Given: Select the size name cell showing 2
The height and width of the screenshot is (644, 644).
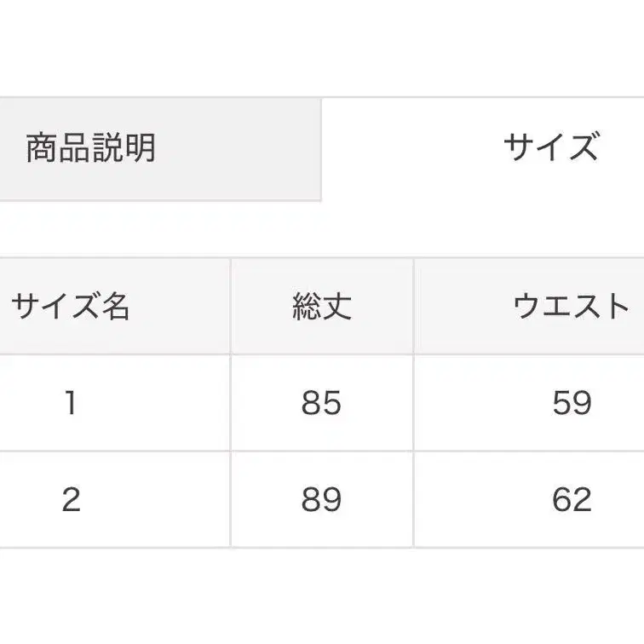Looking at the screenshot, I should (72, 499).
